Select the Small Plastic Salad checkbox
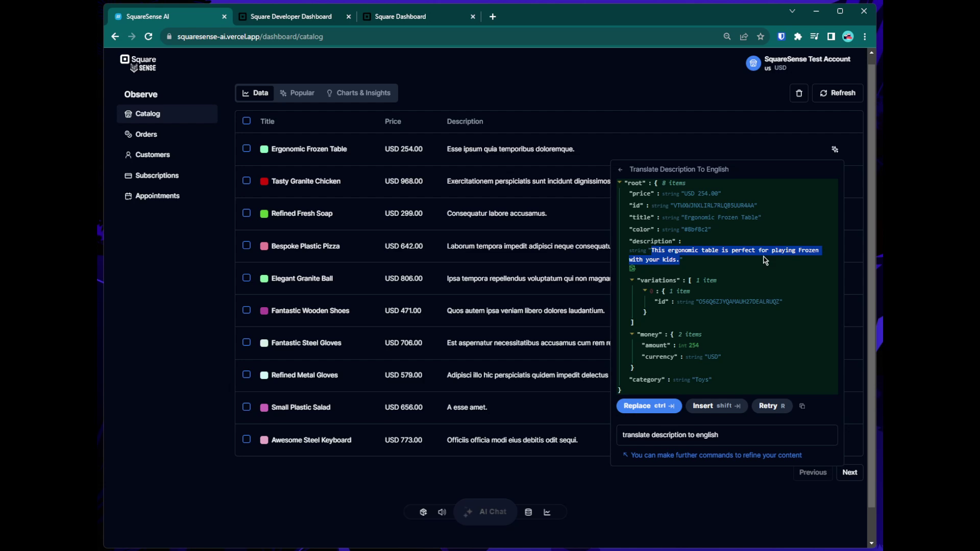This screenshot has width=980, height=551. click(x=247, y=407)
